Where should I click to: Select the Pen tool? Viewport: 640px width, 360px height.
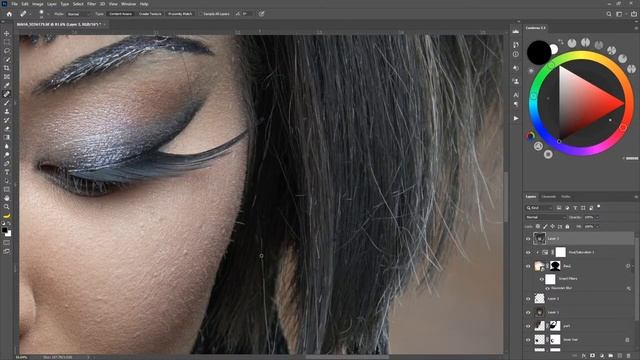click(x=7, y=163)
